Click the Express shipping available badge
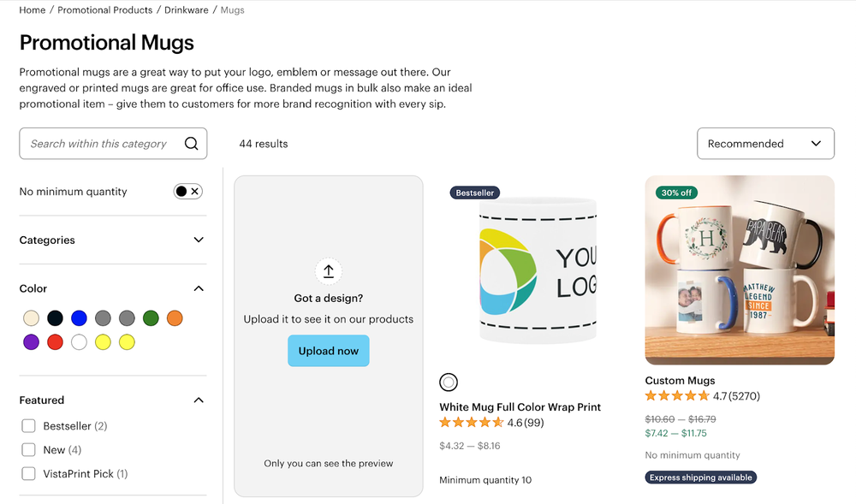Image resolution: width=856 pixels, height=504 pixels. [x=700, y=477]
